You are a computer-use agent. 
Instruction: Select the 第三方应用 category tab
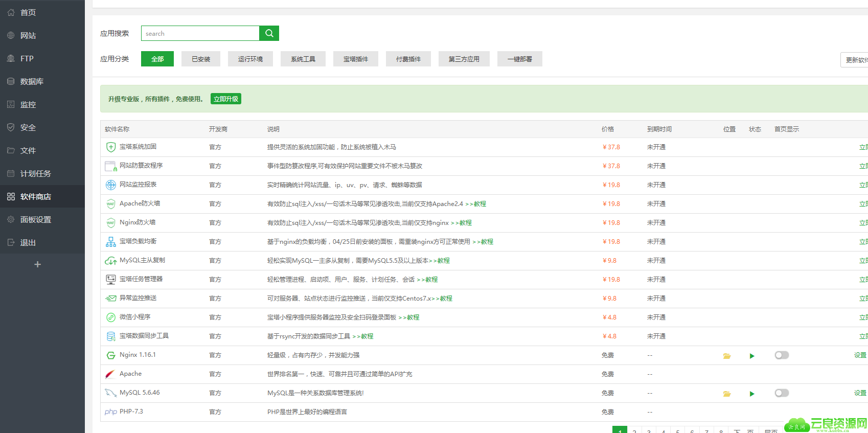[464, 59]
